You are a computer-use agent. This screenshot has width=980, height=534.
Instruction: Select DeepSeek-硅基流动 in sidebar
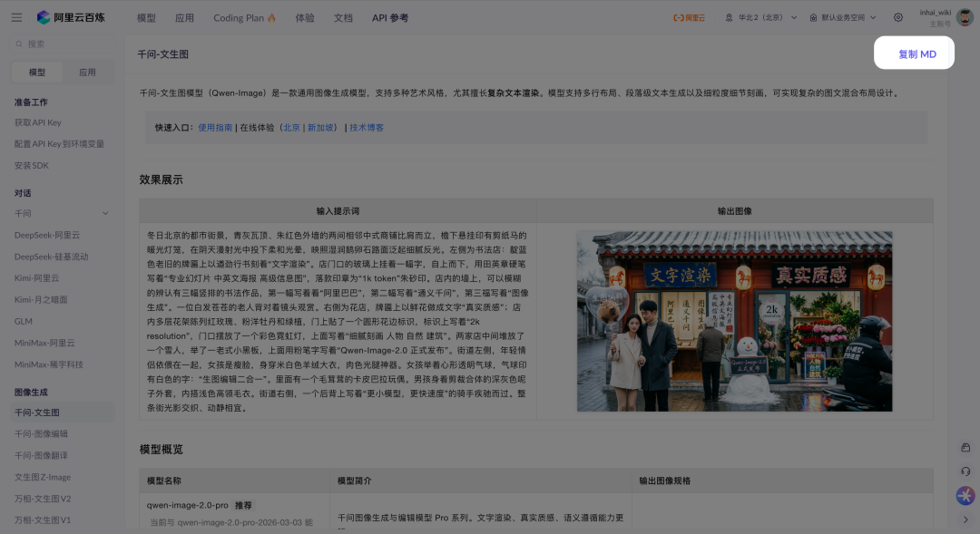(51, 257)
